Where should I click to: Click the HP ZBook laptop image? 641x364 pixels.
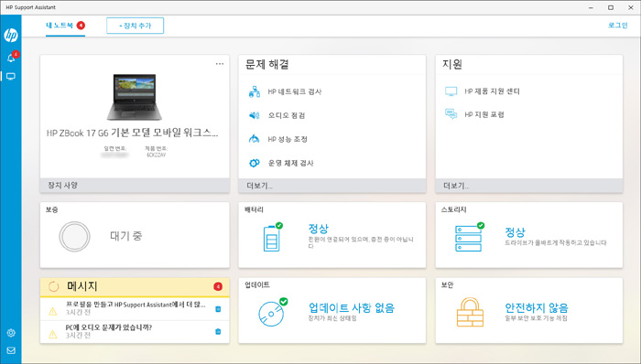pyautogui.click(x=135, y=97)
